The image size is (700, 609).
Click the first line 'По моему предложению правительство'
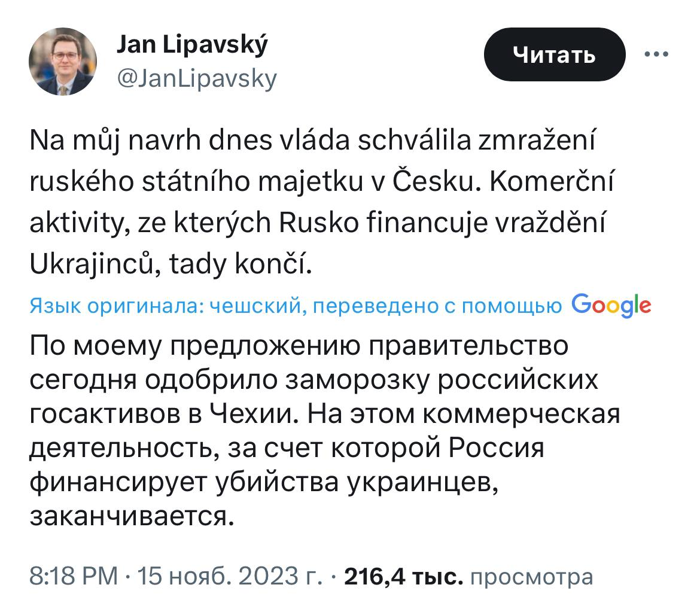tap(299, 346)
